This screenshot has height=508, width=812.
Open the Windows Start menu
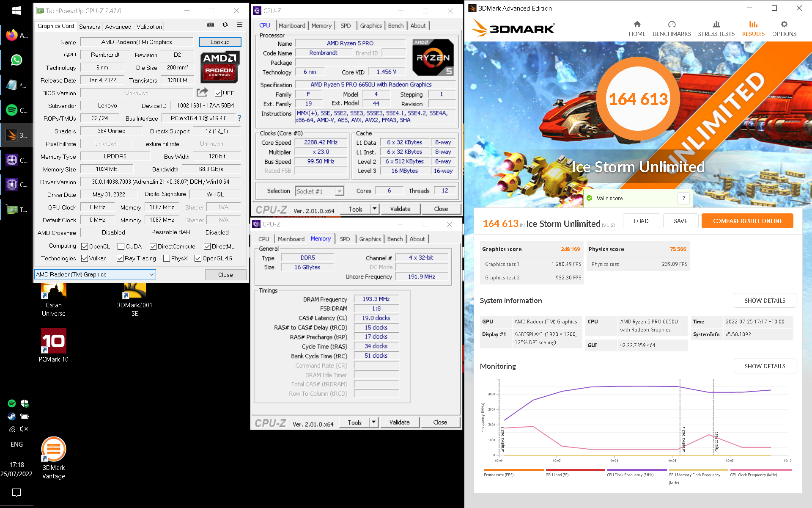(x=16, y=11)
